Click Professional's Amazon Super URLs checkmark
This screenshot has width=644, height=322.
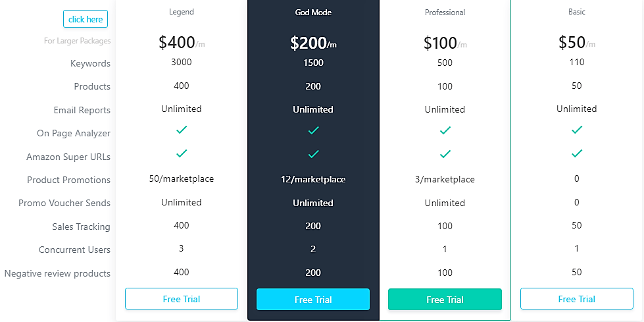(x=445, y=154)
